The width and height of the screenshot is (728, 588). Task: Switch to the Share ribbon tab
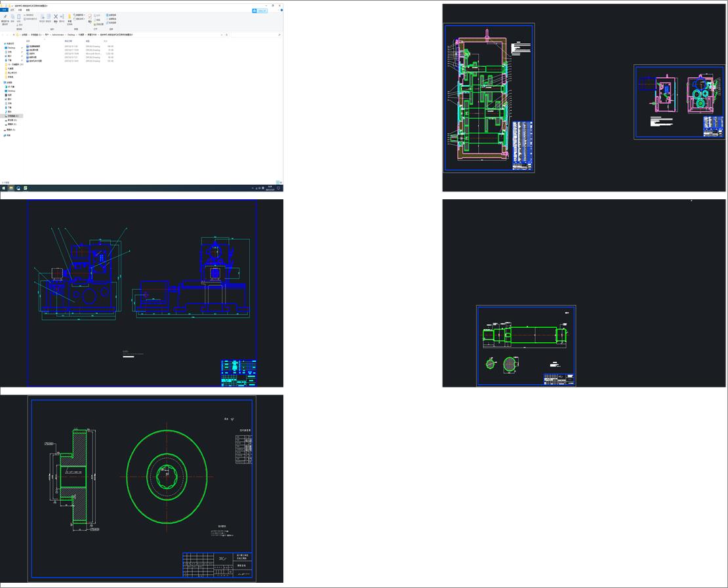[20, 10]
